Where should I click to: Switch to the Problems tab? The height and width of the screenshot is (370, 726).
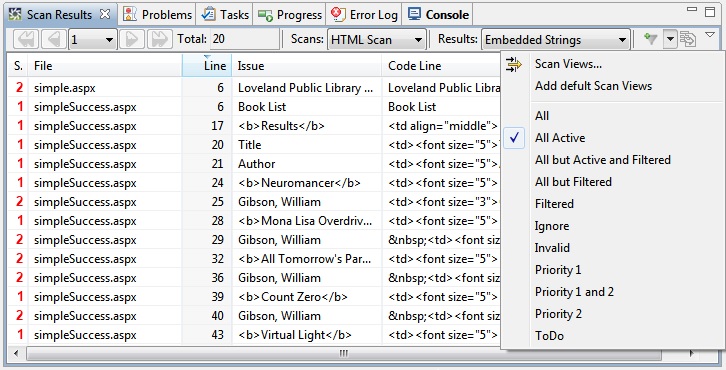pyautogui.click(x=157, y=15)
